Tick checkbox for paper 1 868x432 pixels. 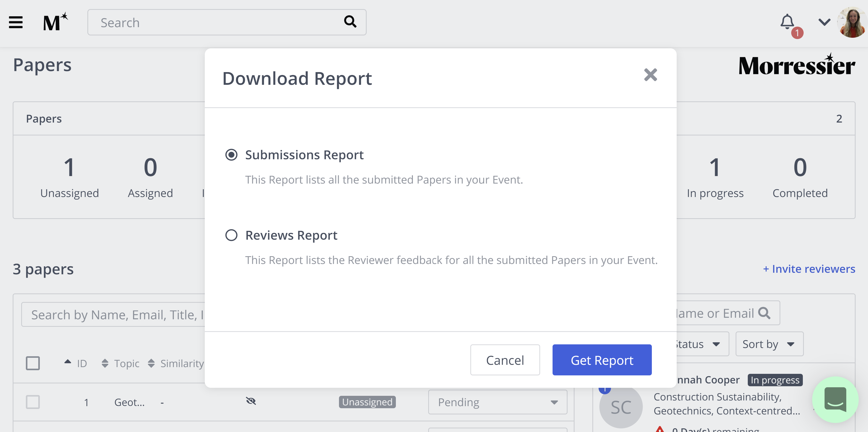(33, 402)
